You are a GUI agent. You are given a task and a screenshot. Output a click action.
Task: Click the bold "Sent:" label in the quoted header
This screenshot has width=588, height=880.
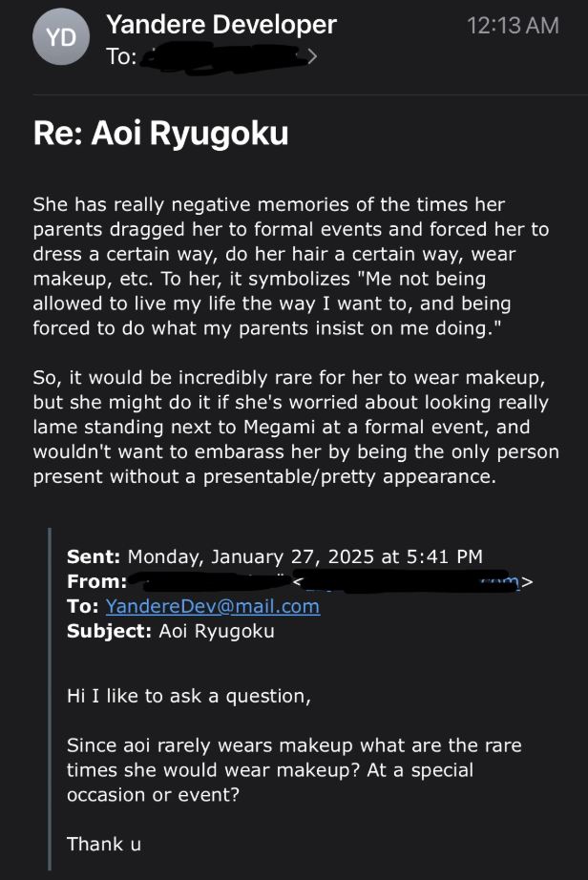[94, 556]
